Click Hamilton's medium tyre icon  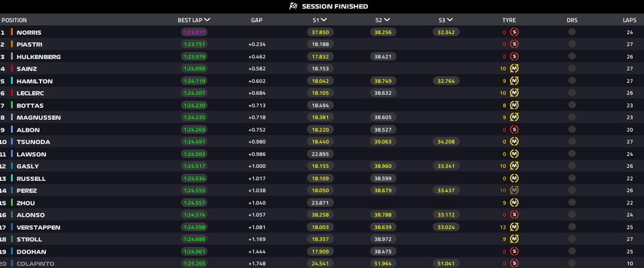click(514, 81)
